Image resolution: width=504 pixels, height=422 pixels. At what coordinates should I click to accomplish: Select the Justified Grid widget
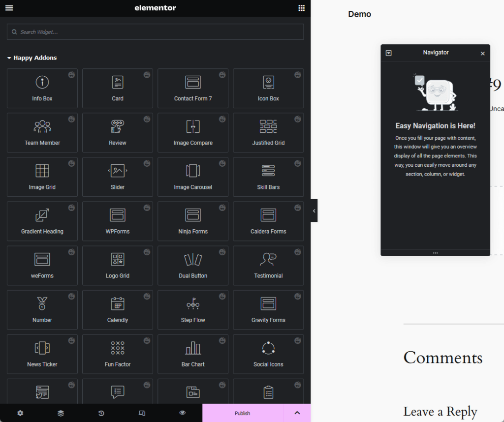268,133
